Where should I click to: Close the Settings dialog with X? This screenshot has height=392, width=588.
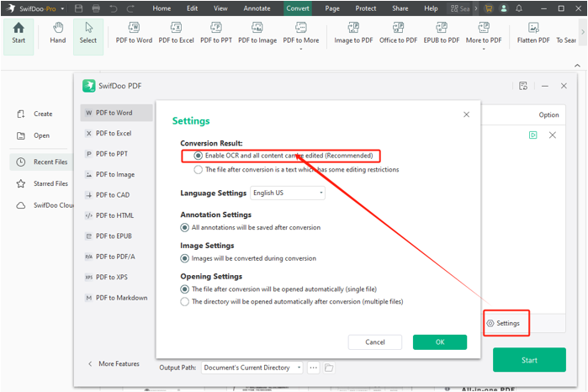click(466, 114)
